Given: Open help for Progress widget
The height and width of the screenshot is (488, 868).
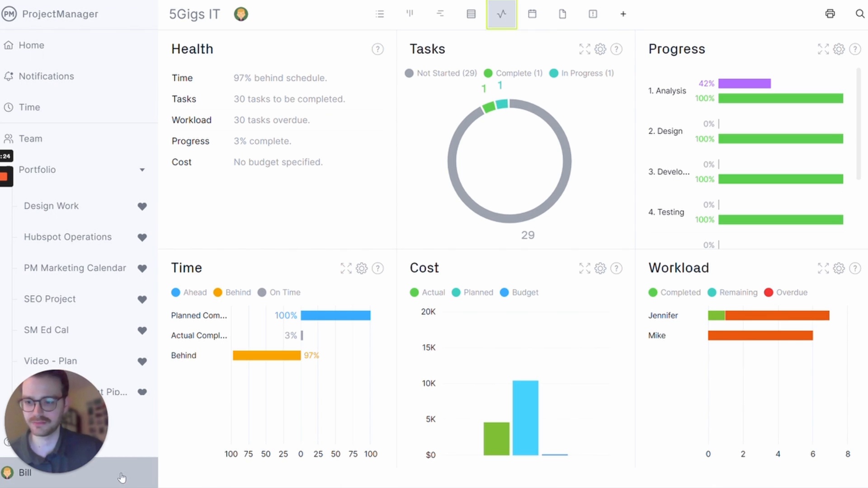Looking at the screenshot, I should [x=855, y=49].
